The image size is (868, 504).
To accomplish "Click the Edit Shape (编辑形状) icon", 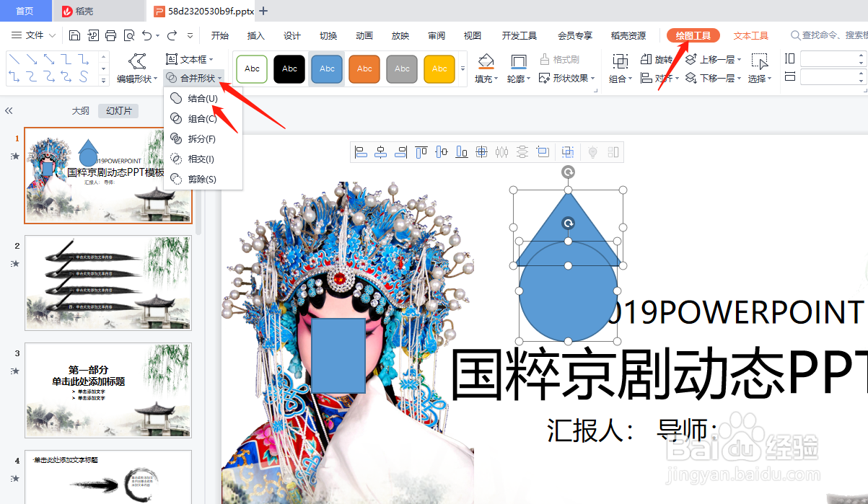I will tap(136, 61).
